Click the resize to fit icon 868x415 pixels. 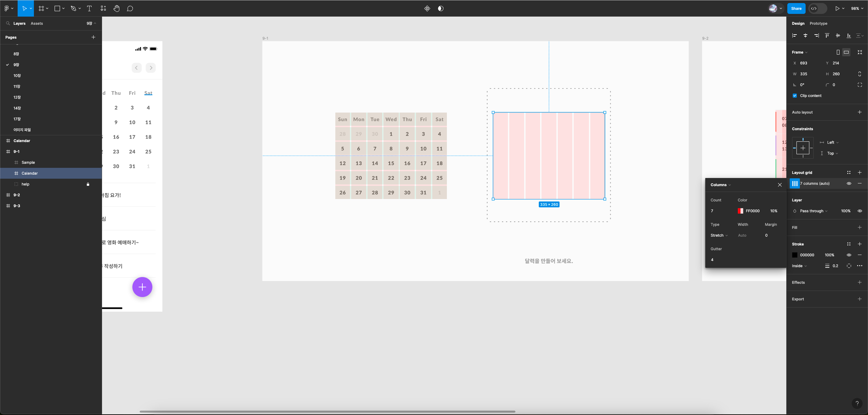click(x=860, y=52)
